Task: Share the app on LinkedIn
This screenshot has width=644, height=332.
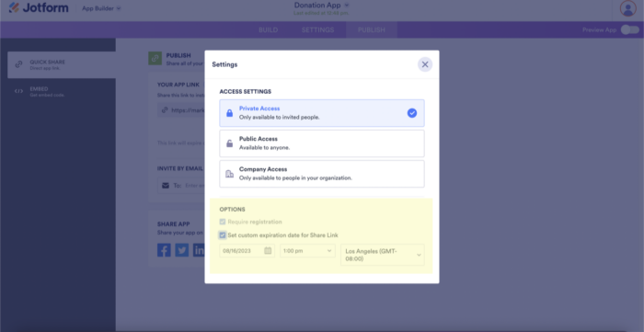Action: point(199,250)
